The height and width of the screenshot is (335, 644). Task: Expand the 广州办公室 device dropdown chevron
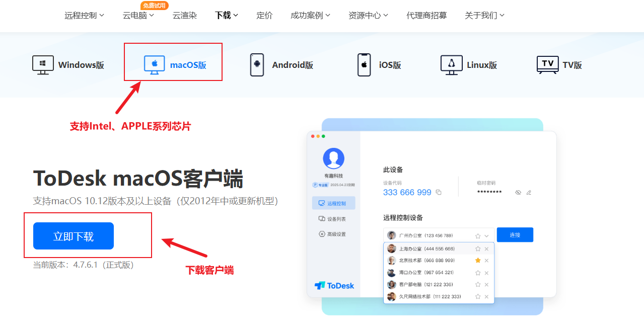coord(486,236)
